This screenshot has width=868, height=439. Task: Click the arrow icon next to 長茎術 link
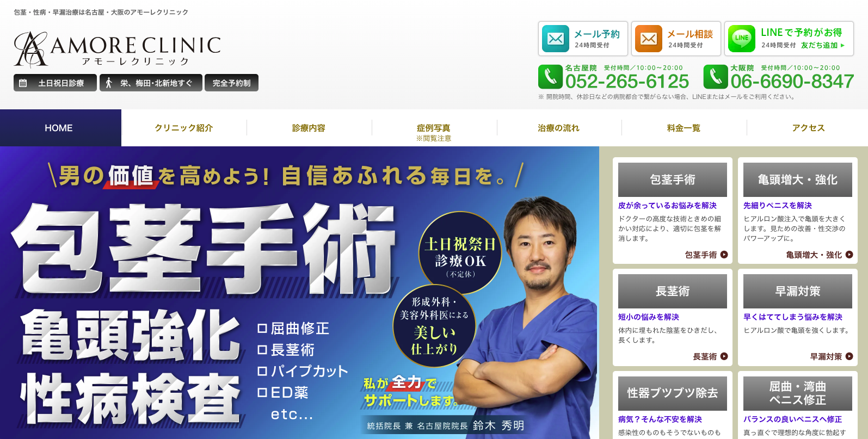point(724,356)
